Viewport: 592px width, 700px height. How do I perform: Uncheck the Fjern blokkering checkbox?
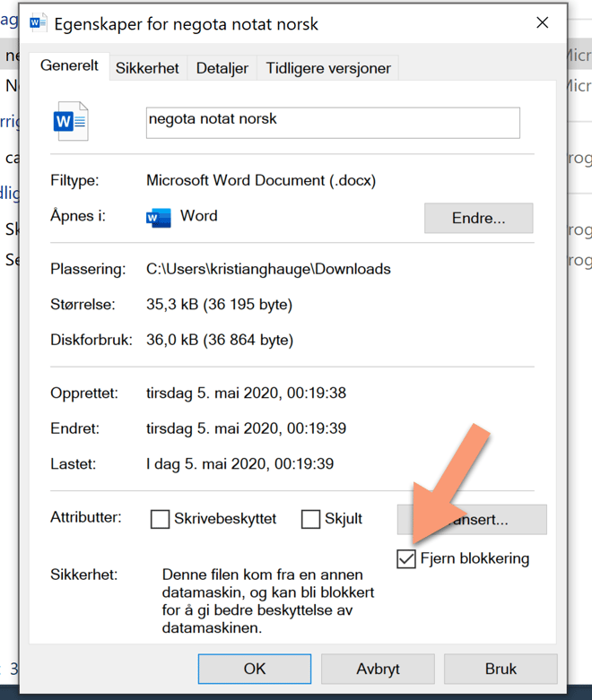[x=406, y=559]
